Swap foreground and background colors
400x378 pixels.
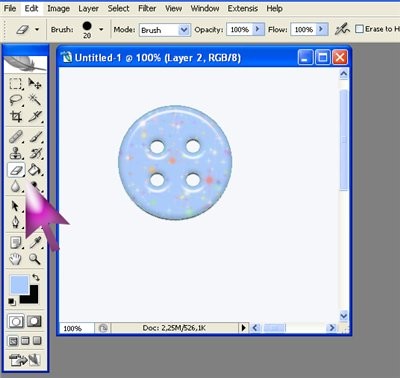[36, 277]
